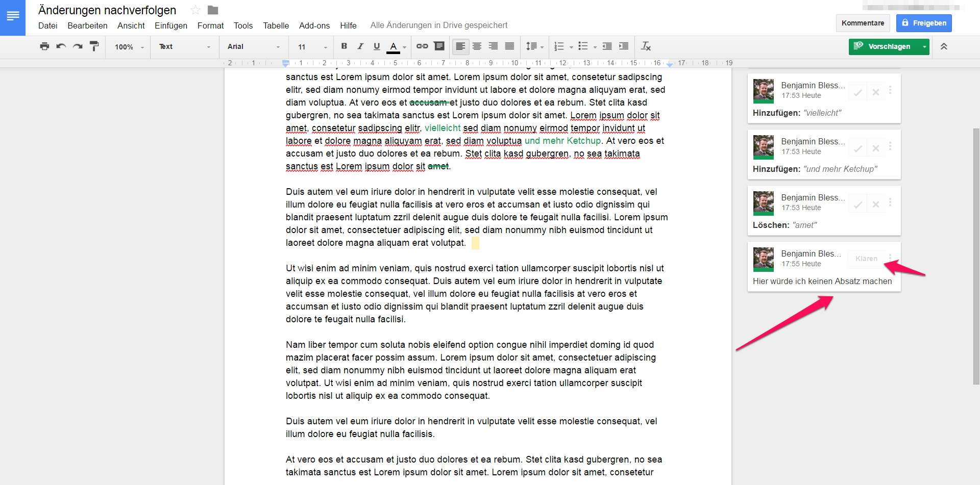Align text left
980x485 pixels.
460,46
